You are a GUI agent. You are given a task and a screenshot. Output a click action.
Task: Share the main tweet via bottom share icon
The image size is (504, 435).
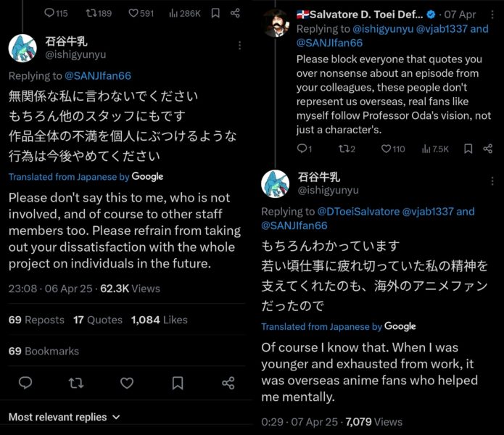point(228,383)
